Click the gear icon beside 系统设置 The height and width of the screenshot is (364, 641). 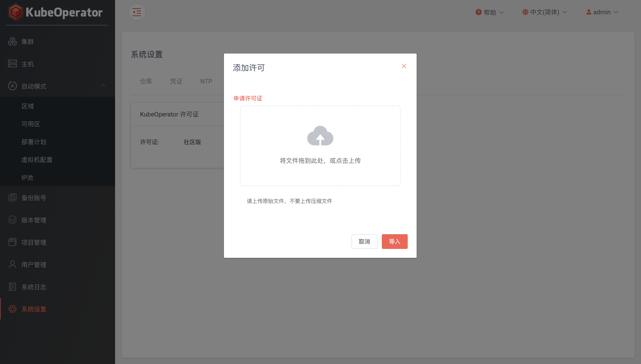(x=12, y=309)
